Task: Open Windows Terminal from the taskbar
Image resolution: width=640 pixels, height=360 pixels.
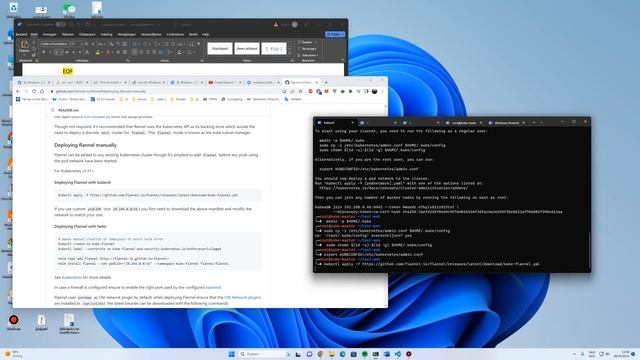Action: pos(376,354)
